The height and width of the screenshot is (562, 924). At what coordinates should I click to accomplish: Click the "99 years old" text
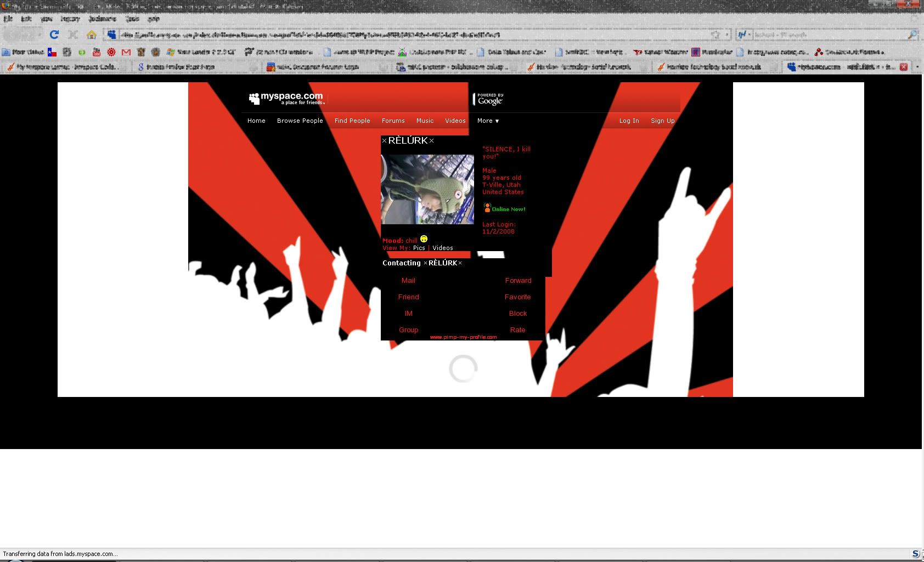(502, 178)
